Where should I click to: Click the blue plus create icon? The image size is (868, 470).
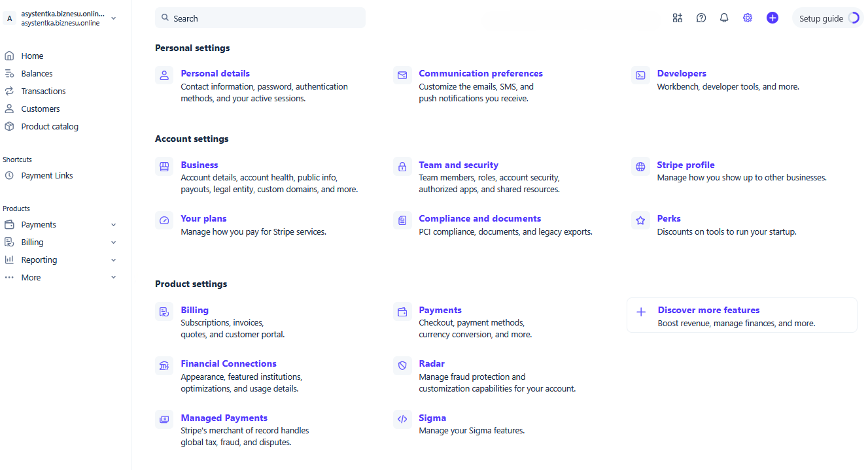click(x=773, y=18)
